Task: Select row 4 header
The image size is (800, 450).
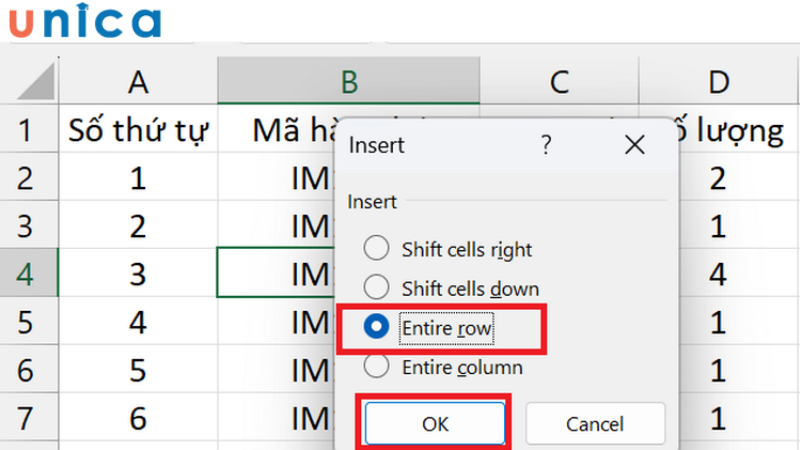Action: click(24, 273)
